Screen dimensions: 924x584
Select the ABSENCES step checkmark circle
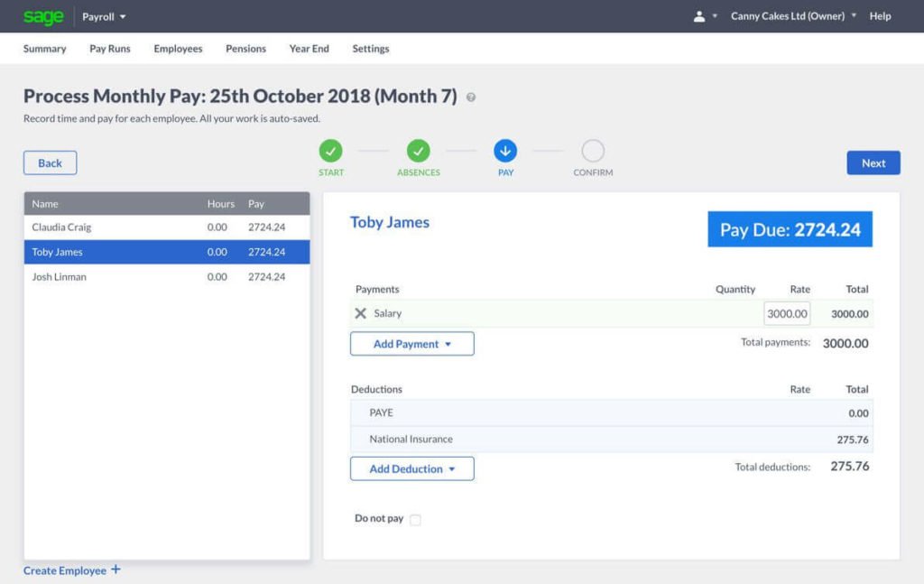tap(419, 151)
